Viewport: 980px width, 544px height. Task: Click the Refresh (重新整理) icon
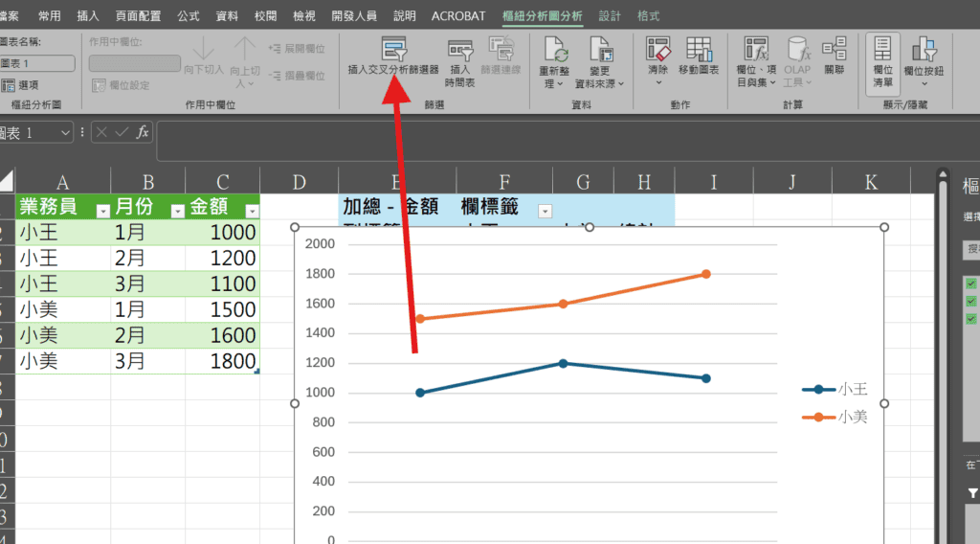pyautogui.click(x=556, y=50)
